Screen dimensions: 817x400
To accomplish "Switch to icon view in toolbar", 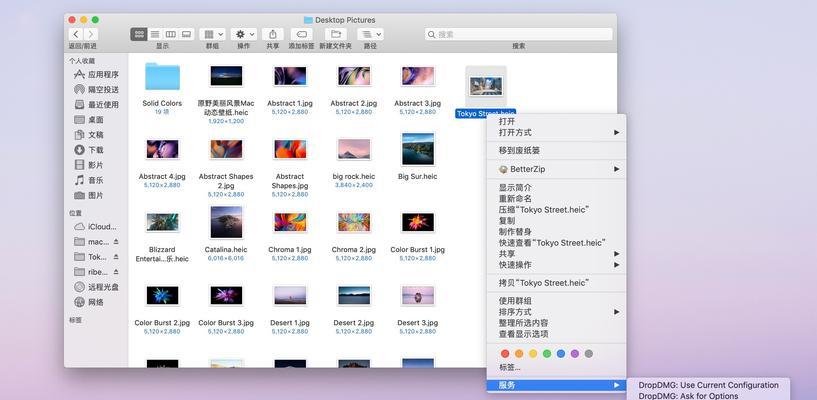I will 139,34.
